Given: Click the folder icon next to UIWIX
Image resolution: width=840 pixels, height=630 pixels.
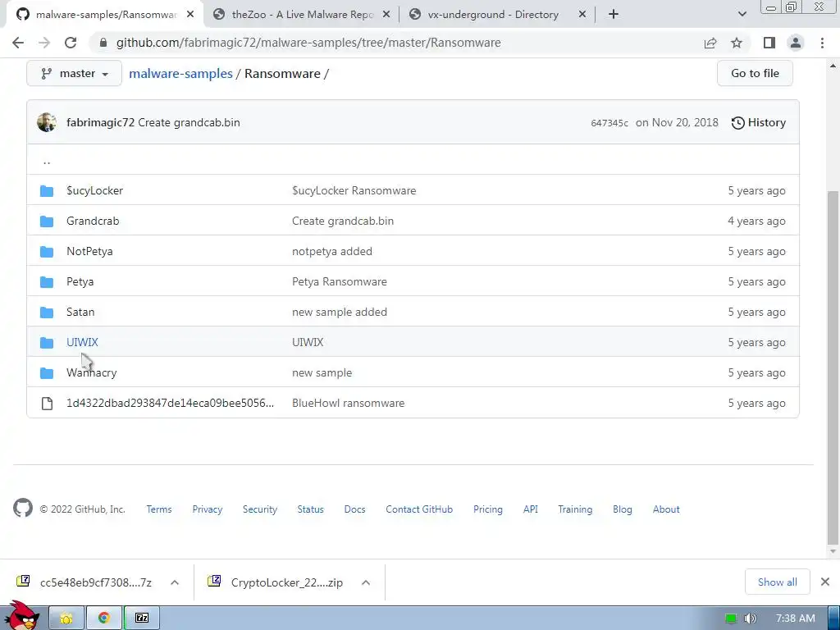Looking at the screenshot, I should (47, 342).
